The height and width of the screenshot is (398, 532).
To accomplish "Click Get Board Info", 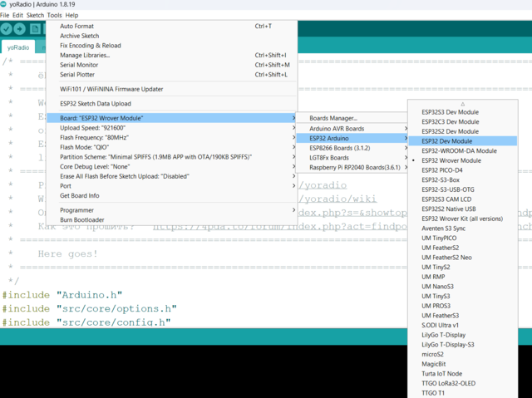I will (172, 195).
